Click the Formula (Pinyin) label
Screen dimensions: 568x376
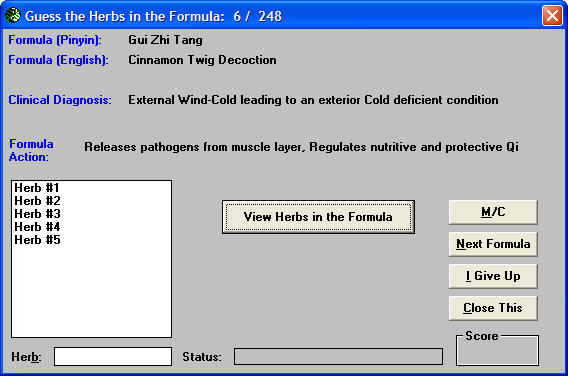point(55,40)
